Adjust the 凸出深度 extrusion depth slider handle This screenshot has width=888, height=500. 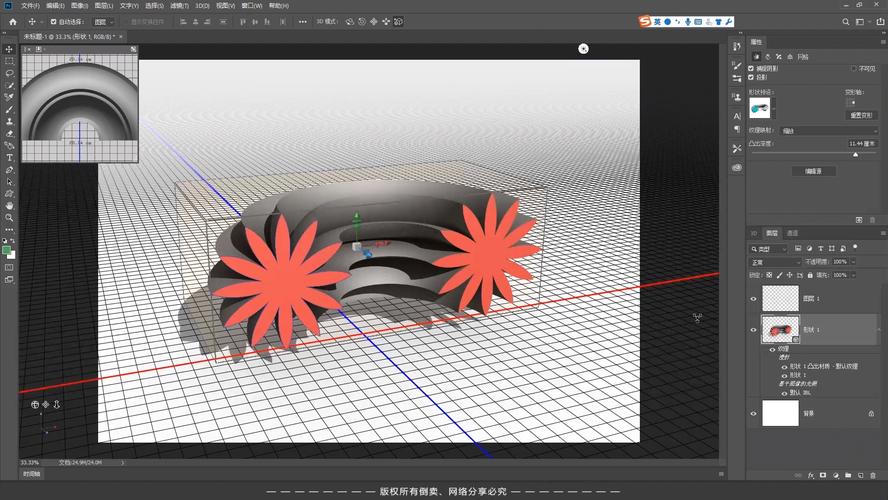(855, 154)
